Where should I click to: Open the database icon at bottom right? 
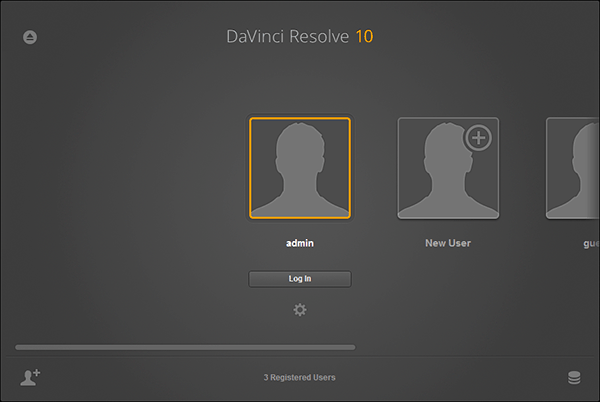pyautogui.click(x=574, y=378)
